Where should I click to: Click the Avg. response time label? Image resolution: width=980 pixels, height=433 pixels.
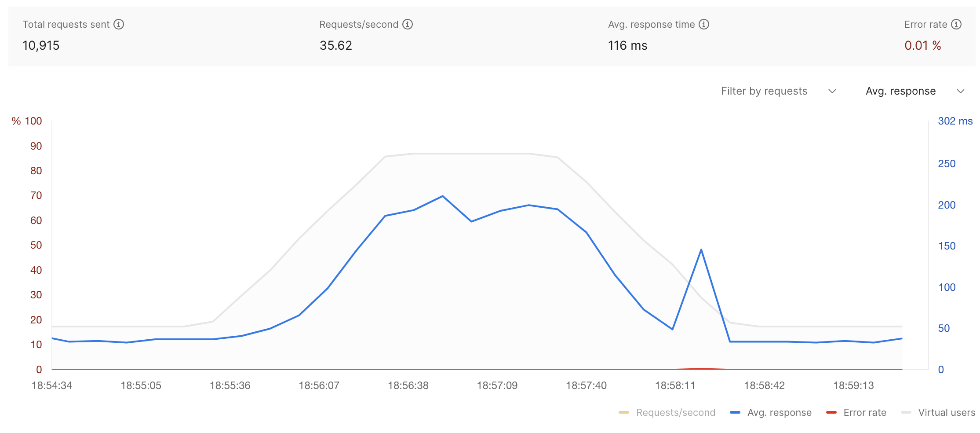651,24
